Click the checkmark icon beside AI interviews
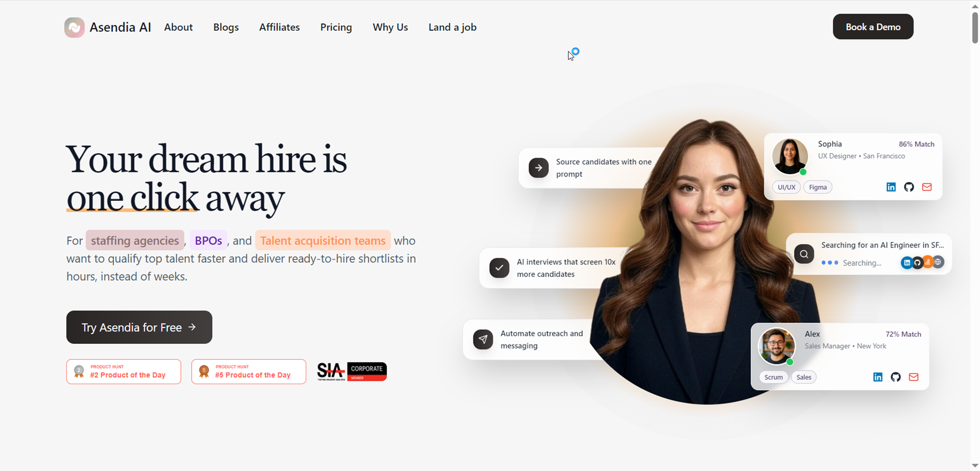This screenshot has width=980, height=471. [500, 268]
